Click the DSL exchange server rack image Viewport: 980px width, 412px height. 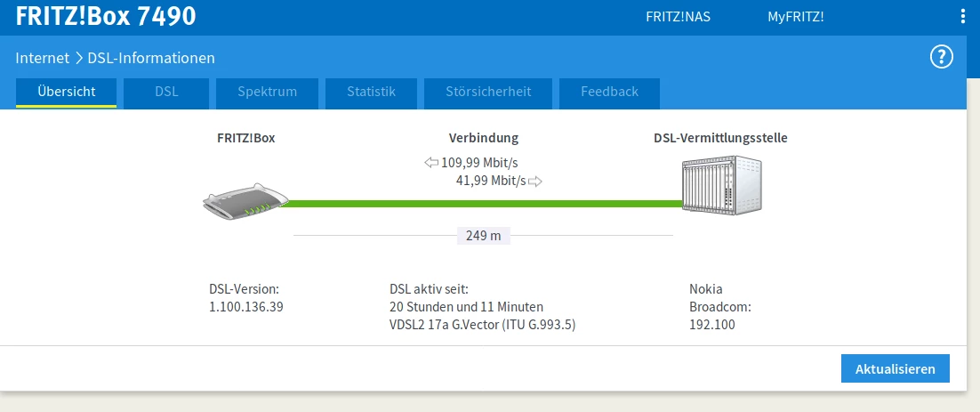tap(722, 186)
